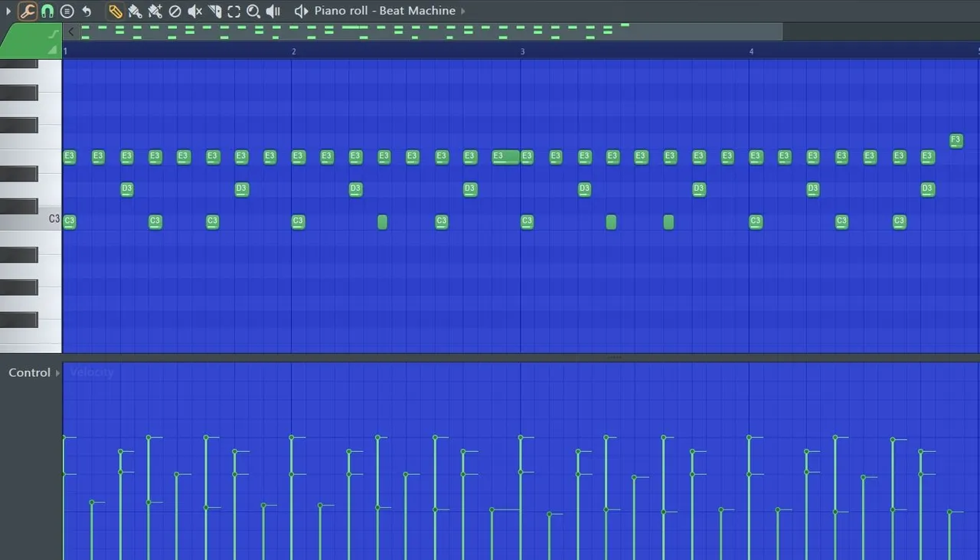Screen dimensions: 980x560
Task: Select the Draw pencil tool
Action: point(115,11)
